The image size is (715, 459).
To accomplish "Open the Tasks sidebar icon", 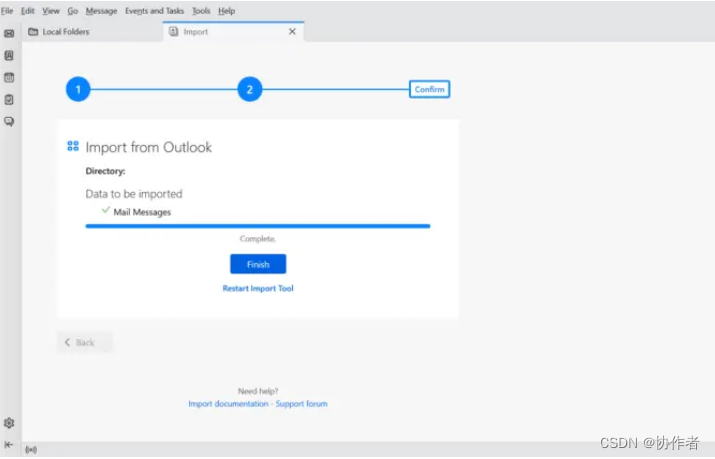I will [x=9, y=99].
